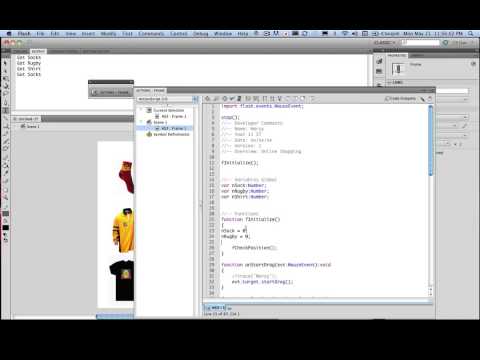The width and height of the screenshot is (480, 360).
Task: Click 'Get Shirt' line in Output panel
Action: pyautogui.click(x=29, y=69)
